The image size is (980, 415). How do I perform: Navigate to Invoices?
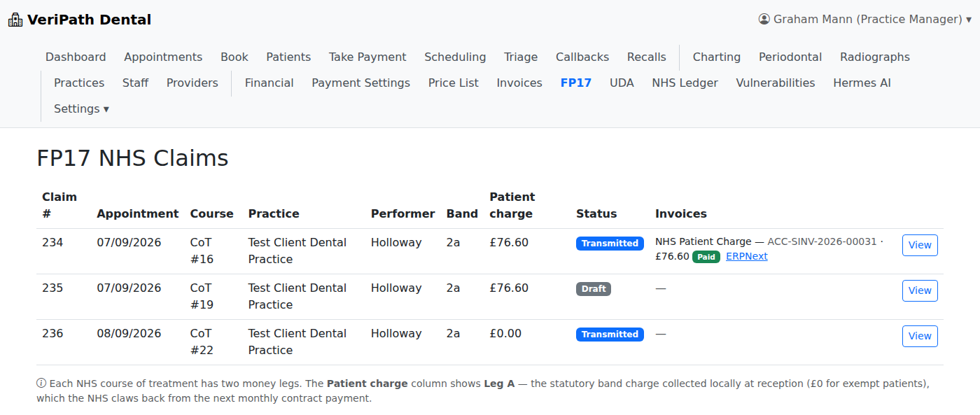[519, 83]
